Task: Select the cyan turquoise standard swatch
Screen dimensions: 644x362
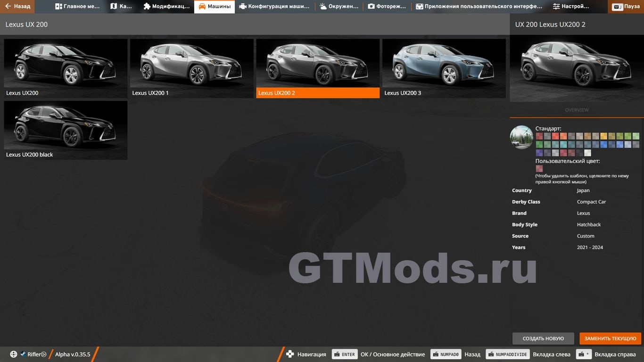Action: pyautogui.click(x=563, y=144)
